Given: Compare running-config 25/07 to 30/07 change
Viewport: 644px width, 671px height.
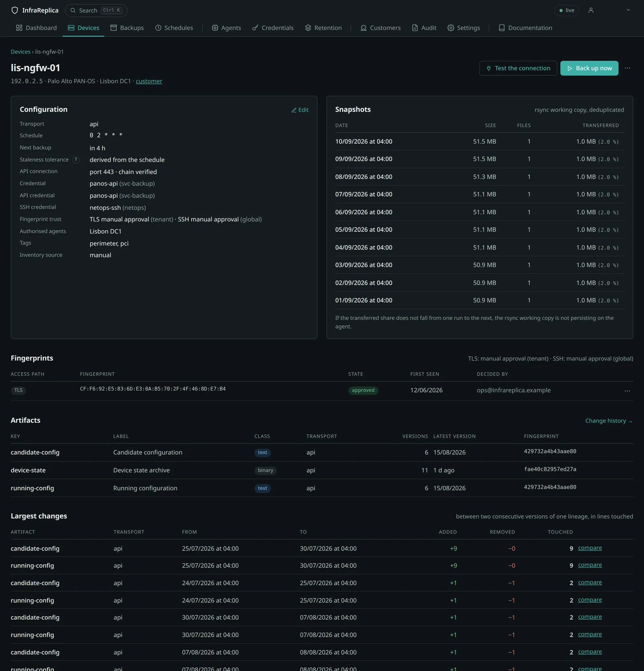Looking at the screenshot, I should (590, 565).
